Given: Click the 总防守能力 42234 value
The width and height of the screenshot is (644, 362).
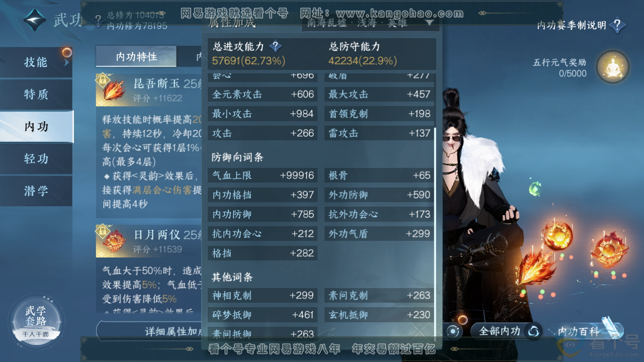Looking at the screenshot, I should coord(363,61).
